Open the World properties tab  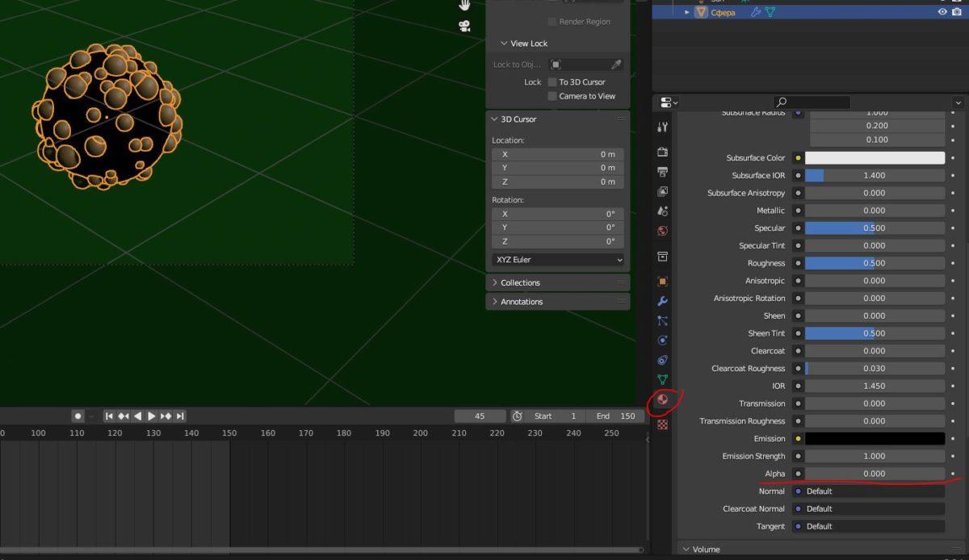click(662, 231)
